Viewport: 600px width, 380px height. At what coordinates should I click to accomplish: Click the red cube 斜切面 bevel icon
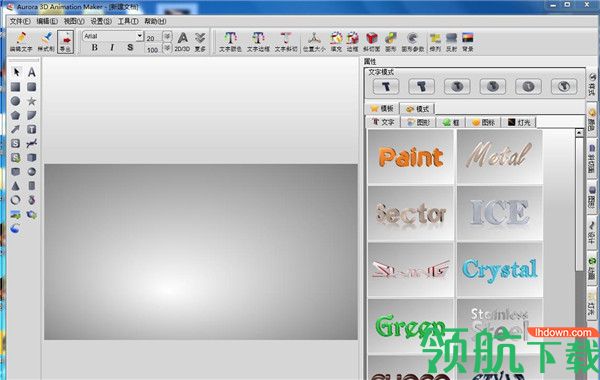tap(372, 42)
